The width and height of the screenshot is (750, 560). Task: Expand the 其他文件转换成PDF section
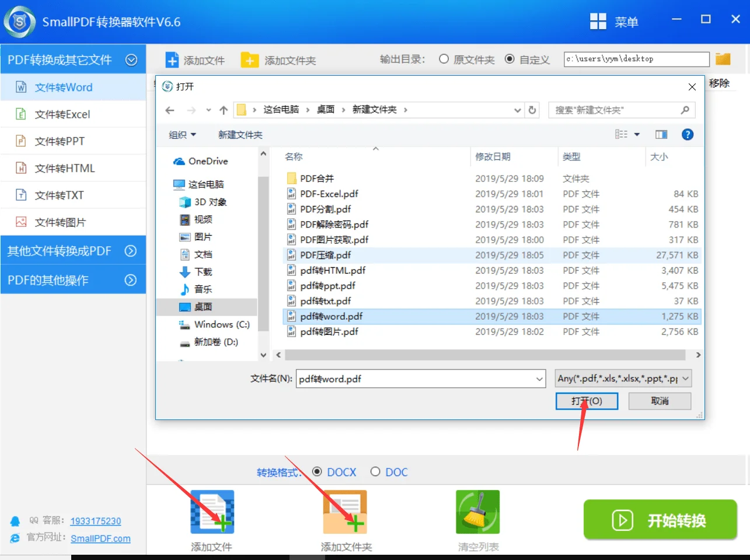[64, 250]
